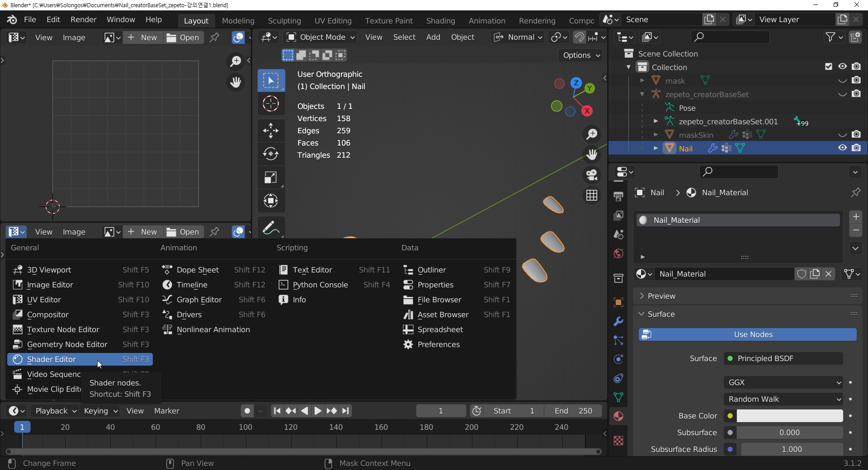This screenshot has width=868, height=470.
Task: Hide Collection in viewport with eye icon
Action: click(843, 66)
